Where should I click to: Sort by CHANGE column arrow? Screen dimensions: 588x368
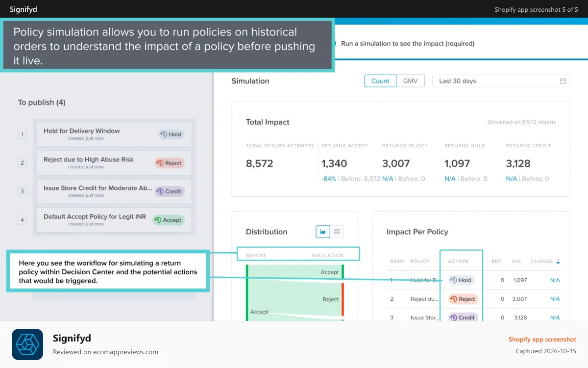[x=558, y=262]
